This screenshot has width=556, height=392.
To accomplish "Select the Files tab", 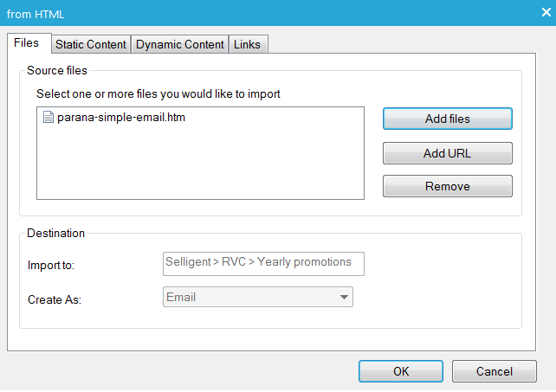I will (x=27, y=43).
